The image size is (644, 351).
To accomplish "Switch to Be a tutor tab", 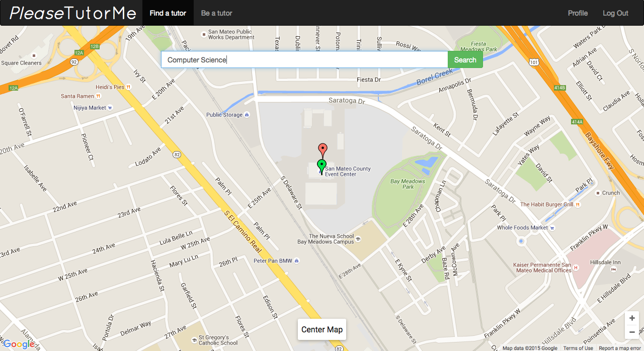I will coord(217,13).
